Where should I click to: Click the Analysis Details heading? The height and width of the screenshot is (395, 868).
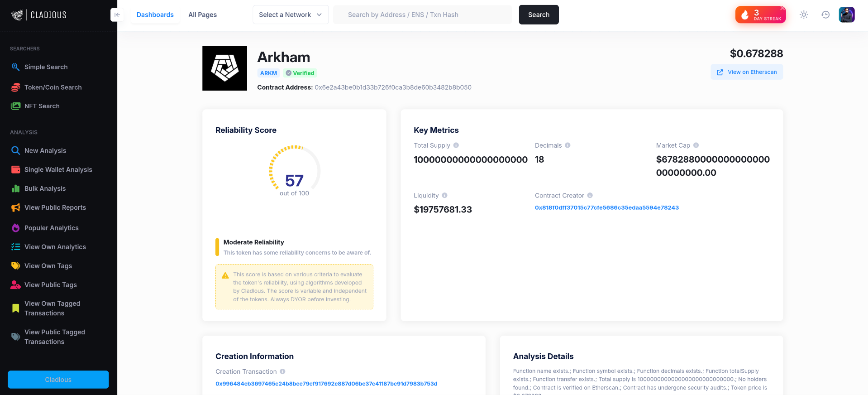[543, 356]
